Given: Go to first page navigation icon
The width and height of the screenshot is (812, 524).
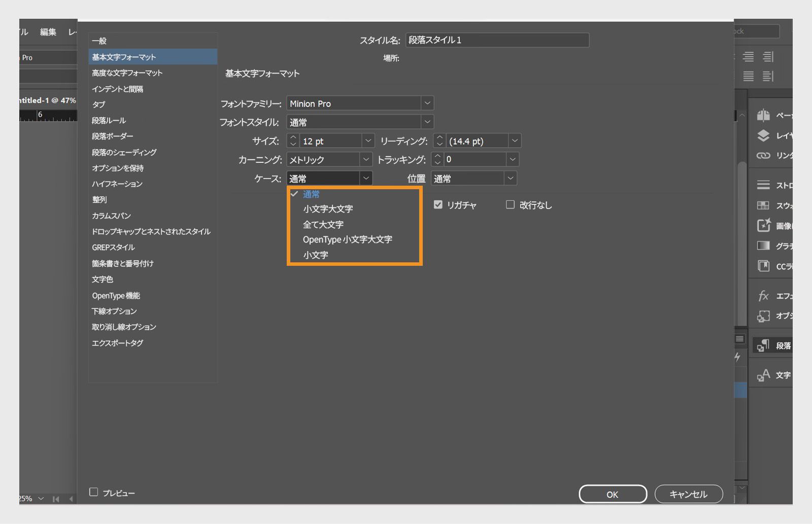Looking at the screenshot, I should click(x=56, y=499).
